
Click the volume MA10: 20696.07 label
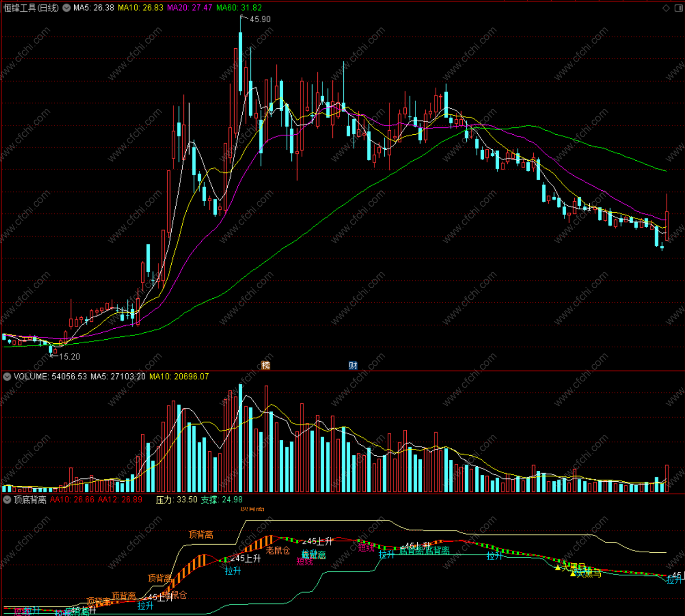pyautogui.click(x=179, y=377)
